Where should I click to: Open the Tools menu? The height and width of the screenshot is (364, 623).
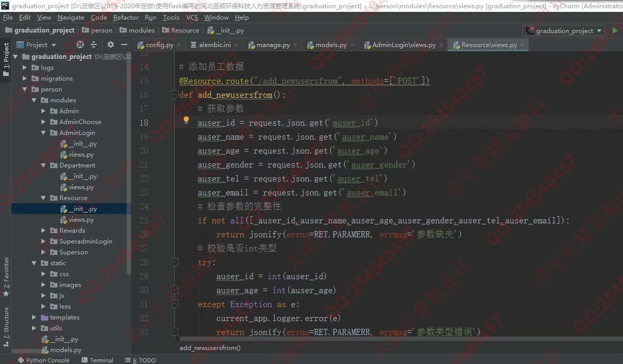click(171, 17)
